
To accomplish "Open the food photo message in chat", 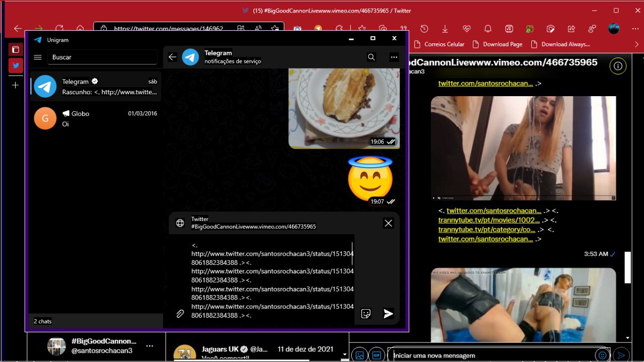I will (344, 108).
